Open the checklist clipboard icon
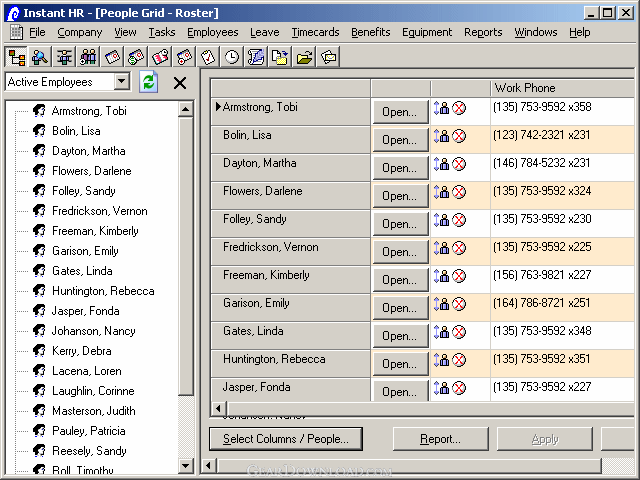 tap(208, 57)
